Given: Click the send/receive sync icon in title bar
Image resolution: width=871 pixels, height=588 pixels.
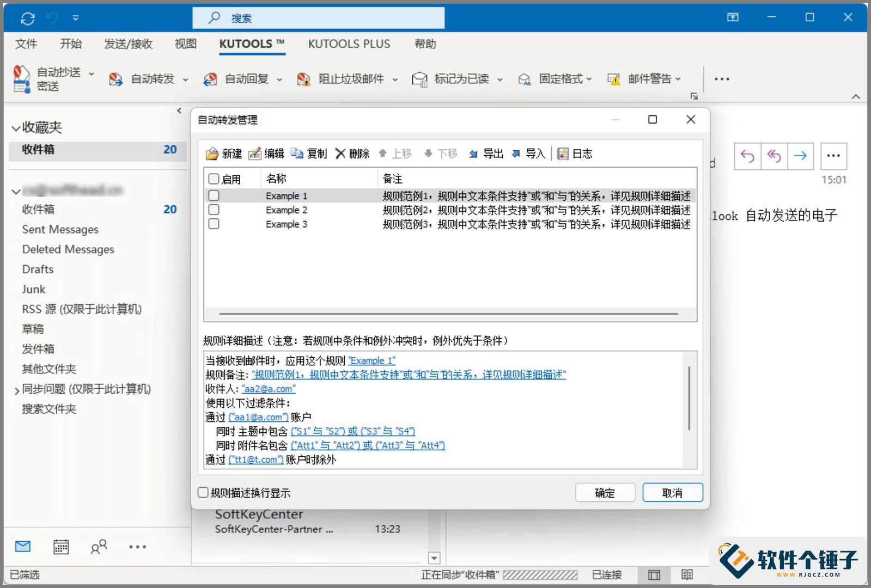Looking at the screenshot, I should click(27, 19).
